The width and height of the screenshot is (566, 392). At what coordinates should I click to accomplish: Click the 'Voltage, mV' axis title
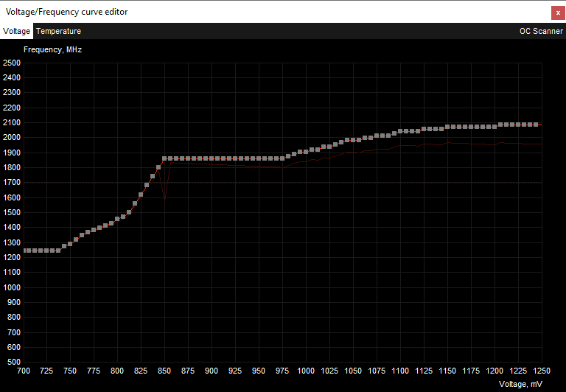pos(520,384)
